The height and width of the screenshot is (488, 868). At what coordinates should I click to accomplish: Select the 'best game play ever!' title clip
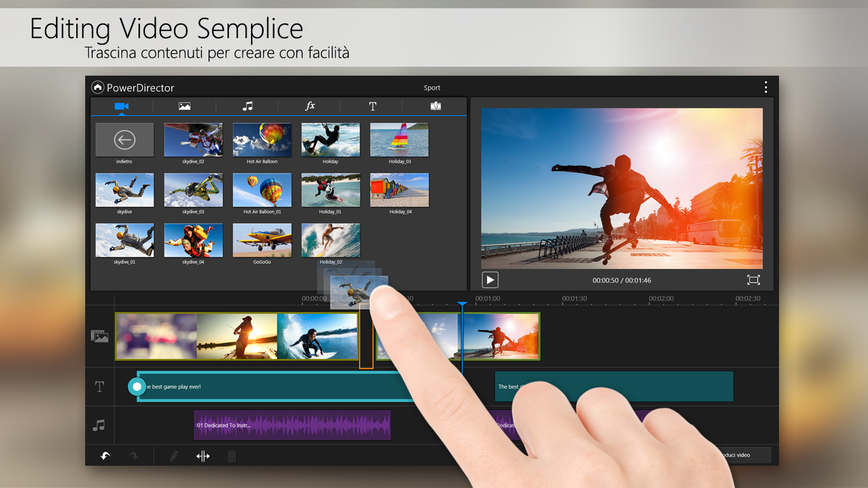(x=276, y=386)
